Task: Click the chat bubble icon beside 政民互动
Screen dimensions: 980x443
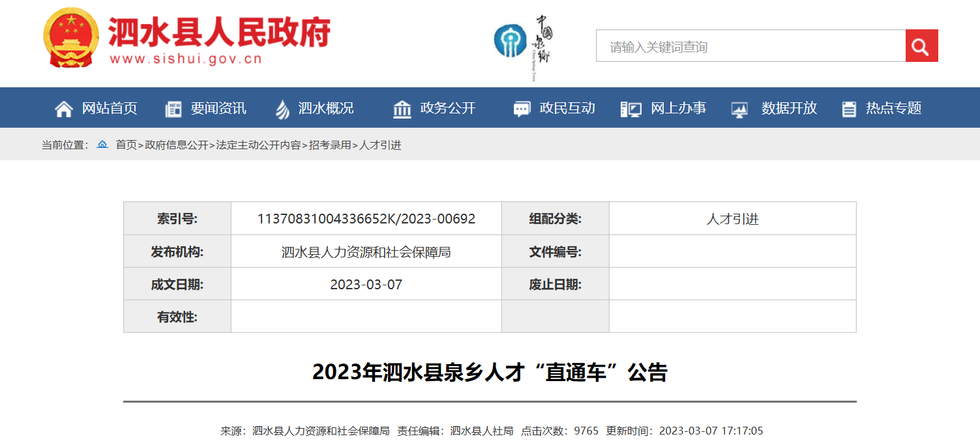Action: pos(522,109)
